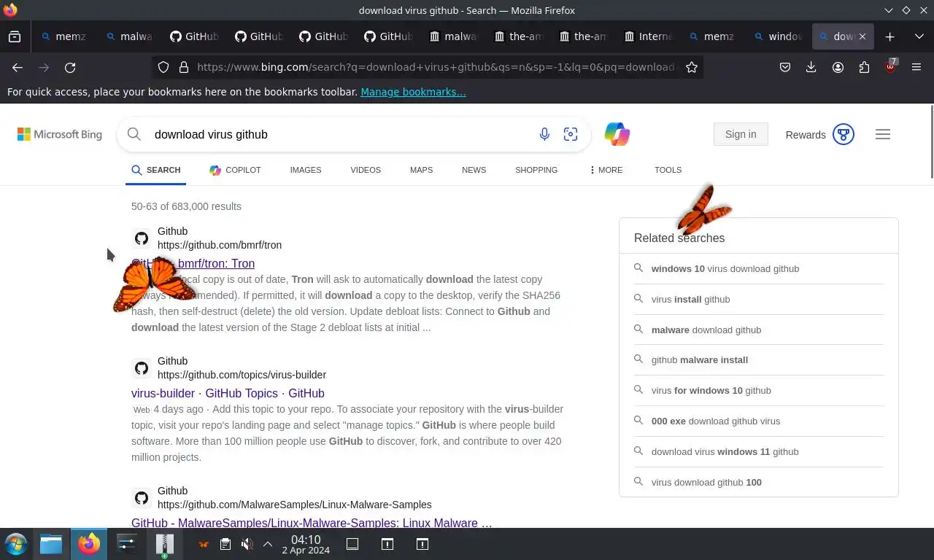Search download virus windows 11 github

725,451
